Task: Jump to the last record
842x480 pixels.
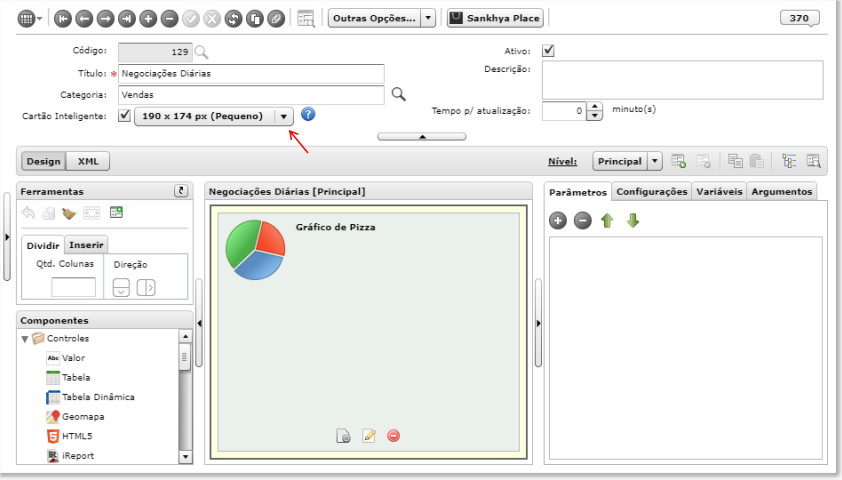Action: tap(127, 19)
